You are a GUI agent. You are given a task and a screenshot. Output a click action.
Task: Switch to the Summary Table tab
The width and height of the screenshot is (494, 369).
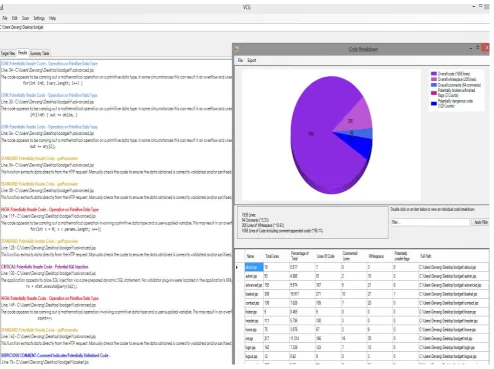[40, 53]
